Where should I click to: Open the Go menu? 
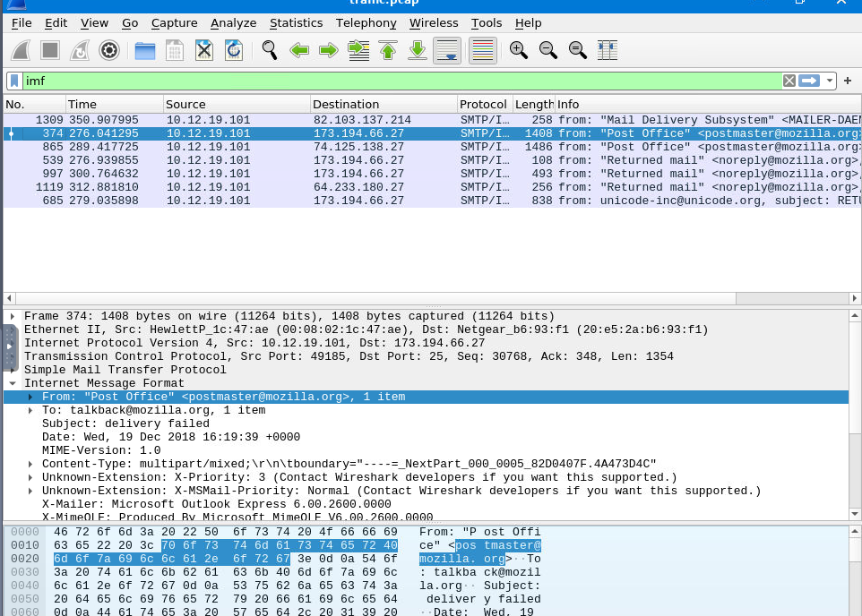130,23
